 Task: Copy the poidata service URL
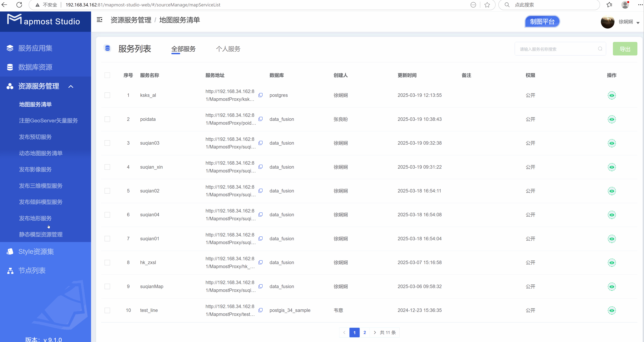click(x=260, y=119)
